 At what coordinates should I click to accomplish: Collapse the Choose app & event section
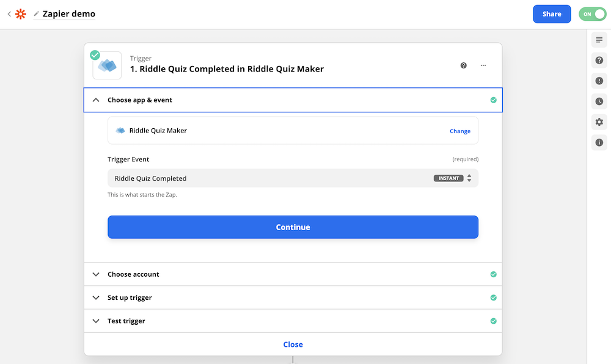pyautogui.click(x=293, y=100)
